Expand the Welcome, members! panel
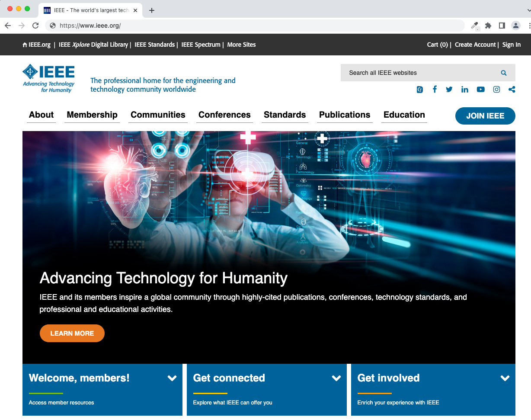 coord(172,378)
